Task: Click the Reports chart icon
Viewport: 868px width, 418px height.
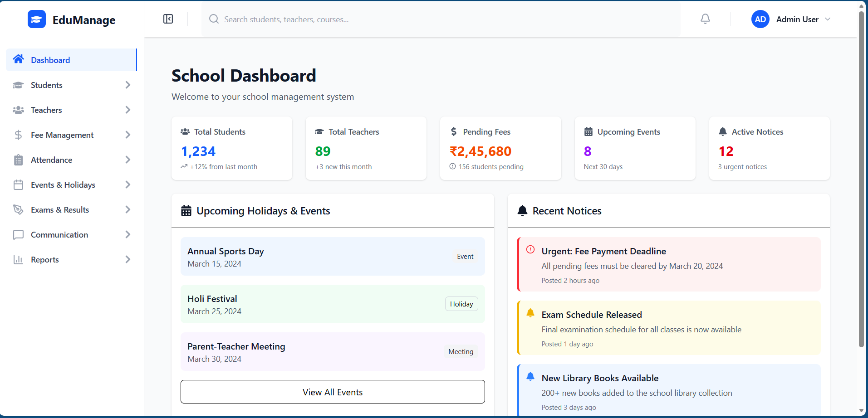Action: pyautogui.click(x=18, y=259)
